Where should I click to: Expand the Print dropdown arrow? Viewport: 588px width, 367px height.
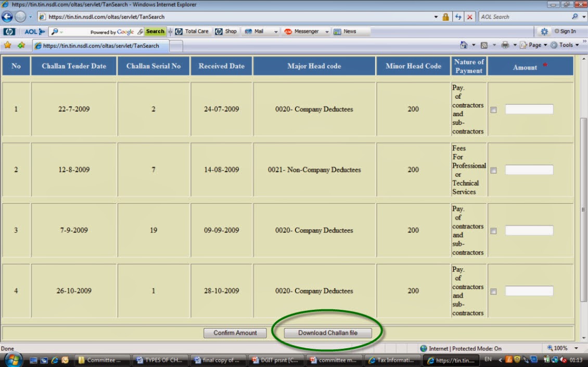515,45
